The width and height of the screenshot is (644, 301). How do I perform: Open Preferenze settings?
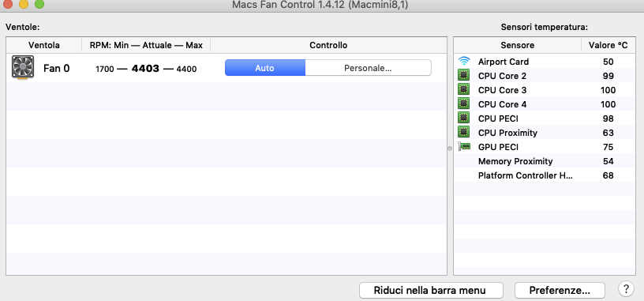pyautogui.click(x=560, y=290)
